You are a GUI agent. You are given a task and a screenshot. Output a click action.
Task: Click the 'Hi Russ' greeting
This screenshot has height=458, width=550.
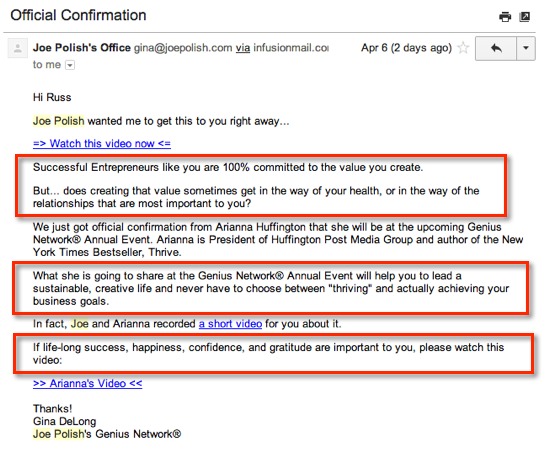[52, 97]
